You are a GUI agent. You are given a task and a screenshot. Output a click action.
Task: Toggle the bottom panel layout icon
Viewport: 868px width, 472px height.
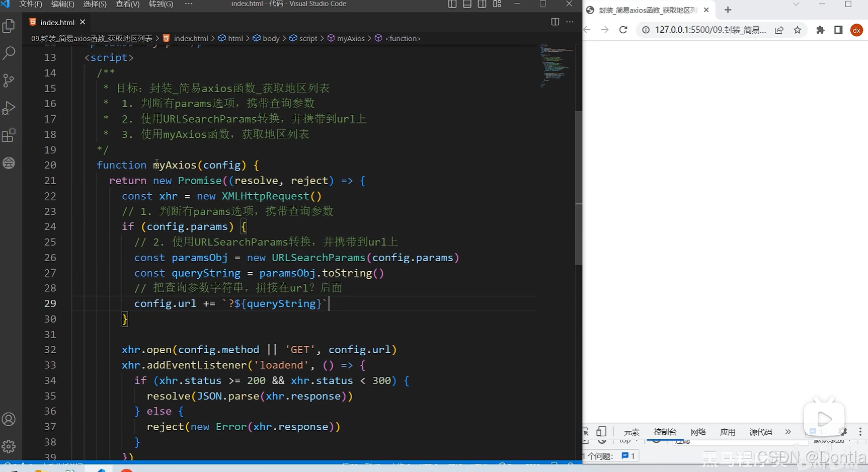pos(467,4)
